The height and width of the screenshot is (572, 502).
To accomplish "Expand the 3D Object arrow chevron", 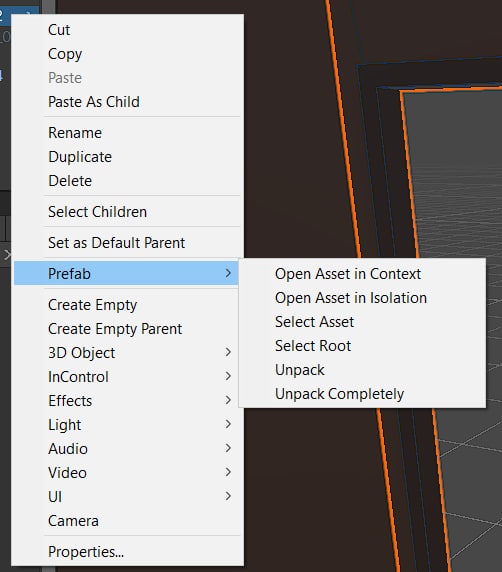I will tap(228, 352).
